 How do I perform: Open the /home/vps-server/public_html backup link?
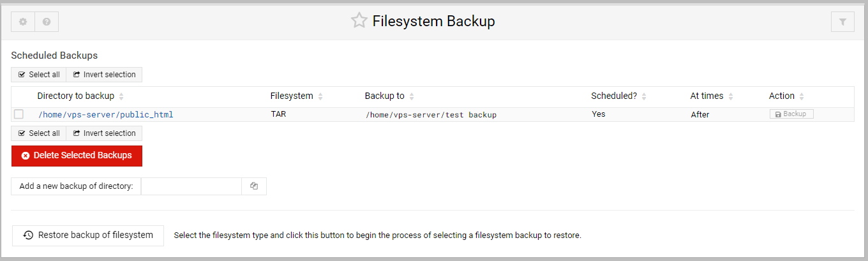106,115
